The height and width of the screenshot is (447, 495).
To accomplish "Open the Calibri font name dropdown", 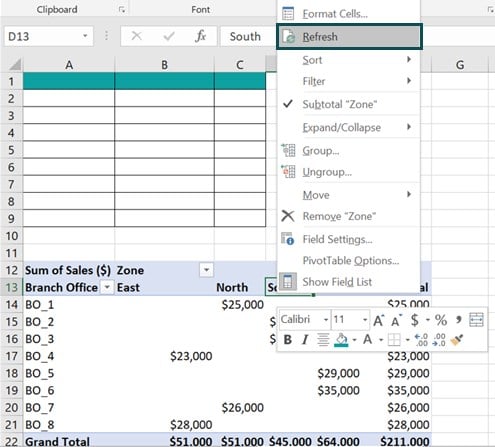I will pos(326,320).
